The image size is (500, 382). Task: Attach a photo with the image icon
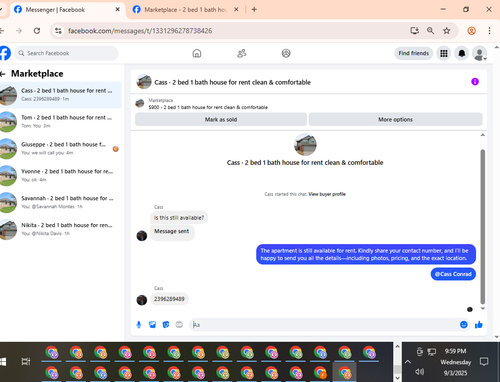point(152,325)
